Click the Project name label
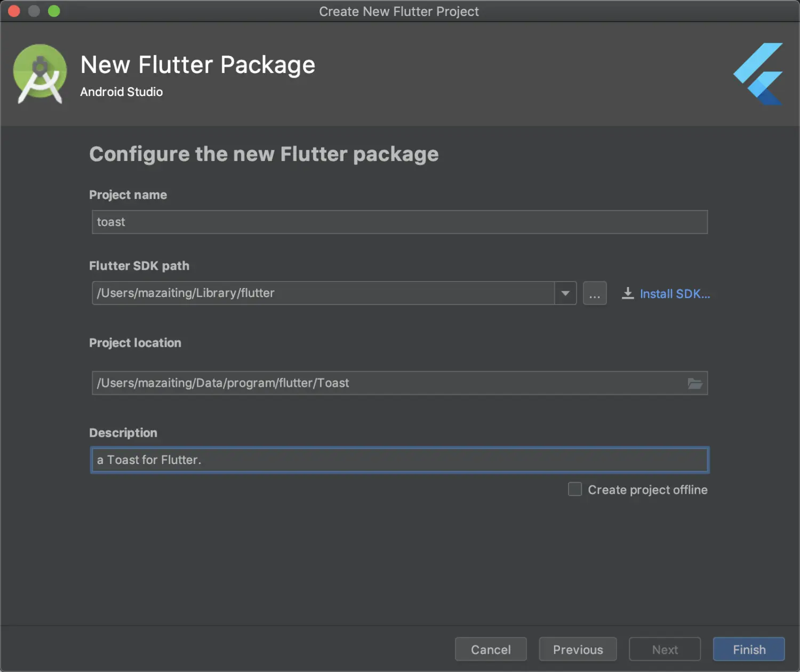The width and height of the screenshot is (800, 672). click(x=128, y=195)
